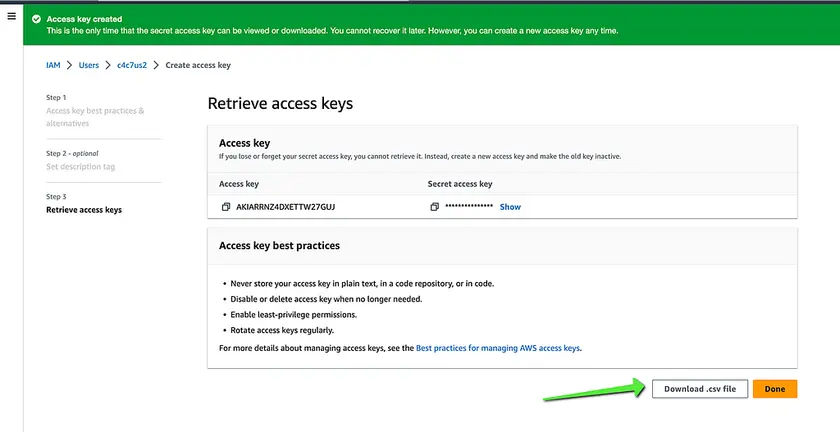Open c4c7us2 user breadcrumb

pyautogui.click(x=132, y=65)
